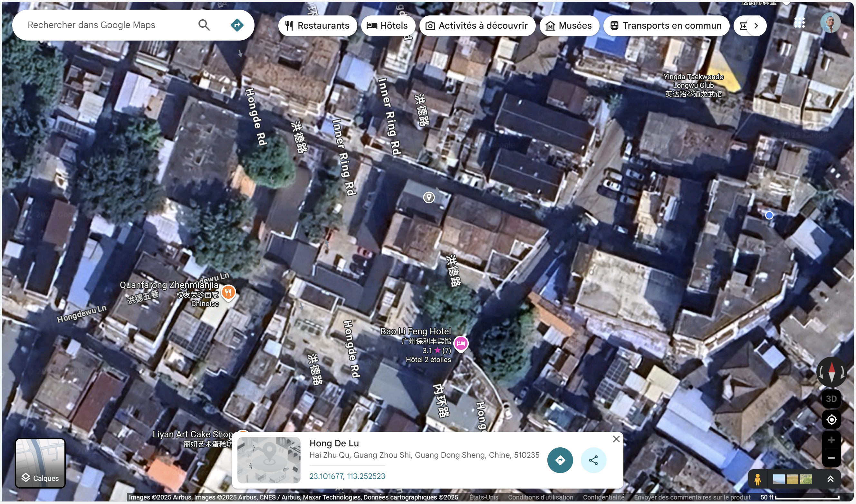Viewport: 856px width, 504px height.
Task: Enable Street View with Pegman
Action: (x=757, y=479)
